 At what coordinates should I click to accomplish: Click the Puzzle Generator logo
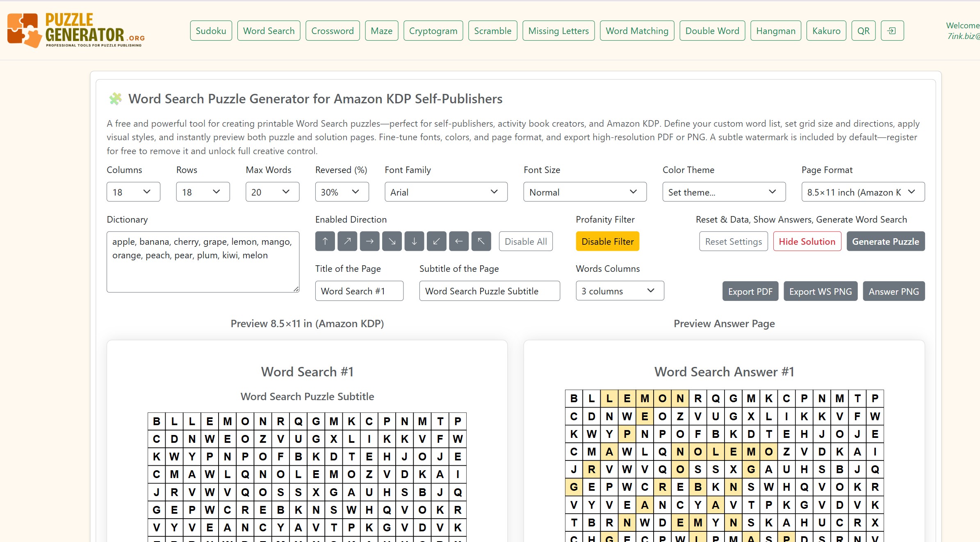pyautogui.click(x=76, y=31)
